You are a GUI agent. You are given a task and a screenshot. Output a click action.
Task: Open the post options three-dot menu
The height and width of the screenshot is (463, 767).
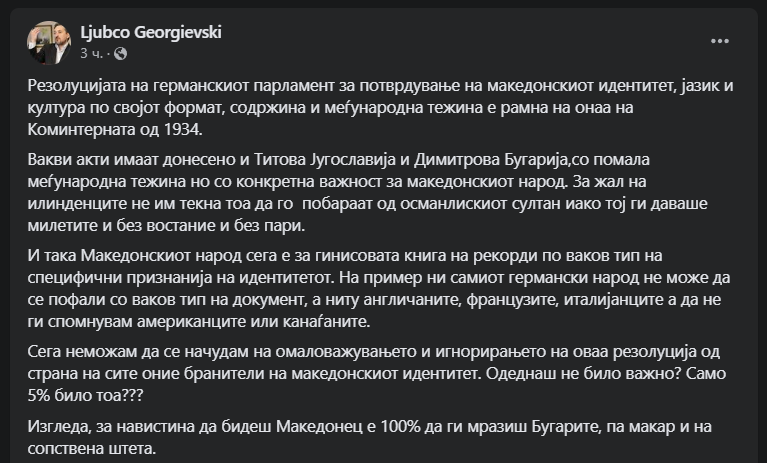click(720, 41)
